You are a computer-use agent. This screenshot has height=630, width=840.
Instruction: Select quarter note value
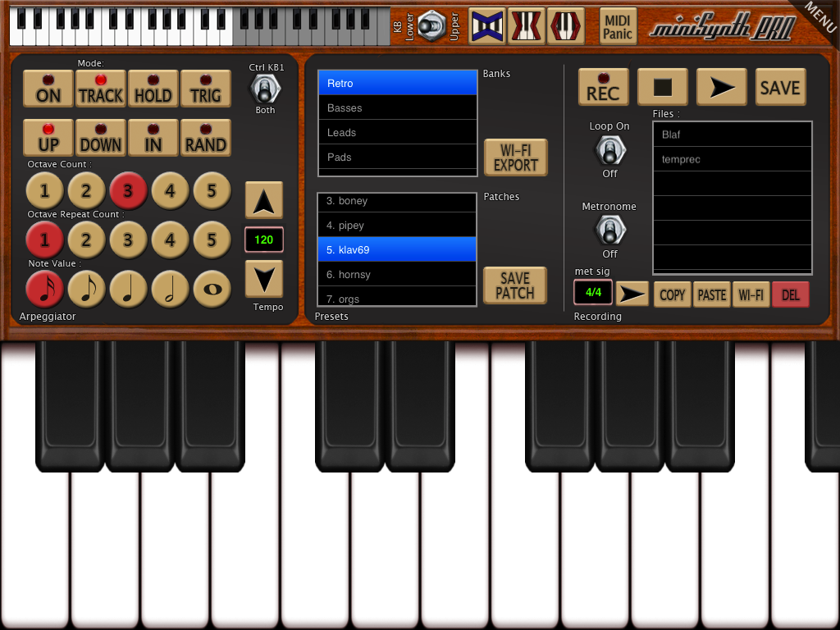pos(129,290)
